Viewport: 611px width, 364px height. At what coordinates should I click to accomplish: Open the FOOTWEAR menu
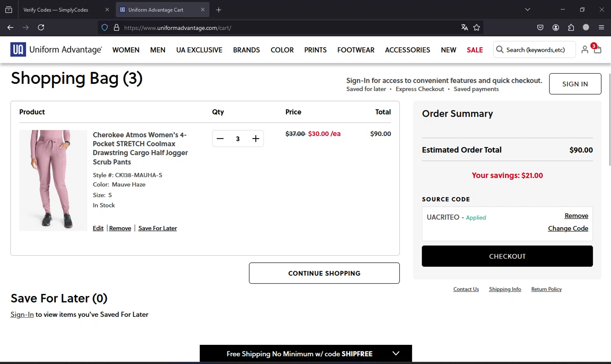(356, 50)
